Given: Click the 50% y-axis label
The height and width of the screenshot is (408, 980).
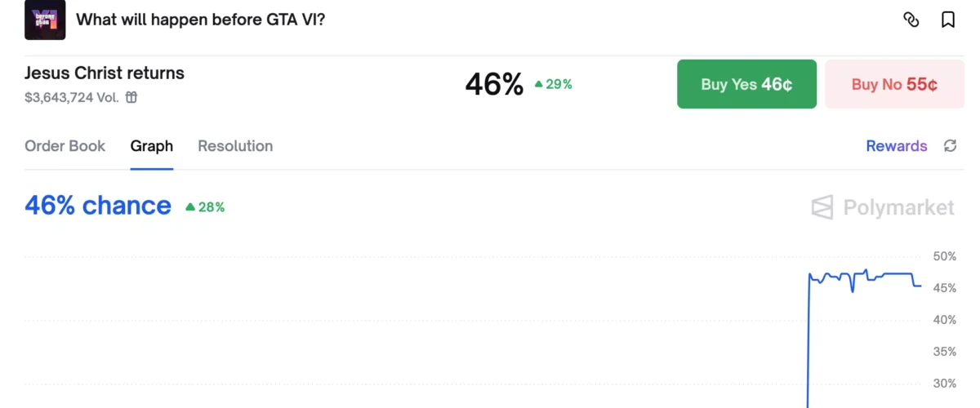Looking at the screenshot, I should pyautogui.click(x=944, y=256).
